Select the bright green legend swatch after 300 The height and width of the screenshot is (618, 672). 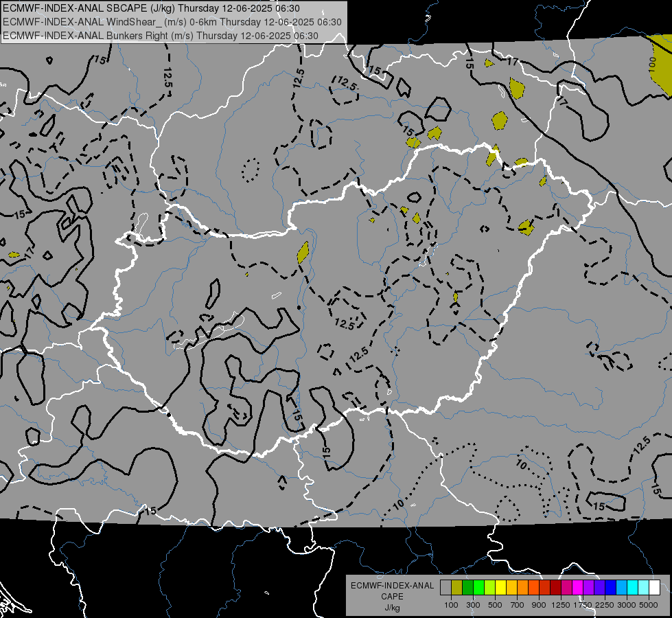pyautogui.click(x=478, y=587)
